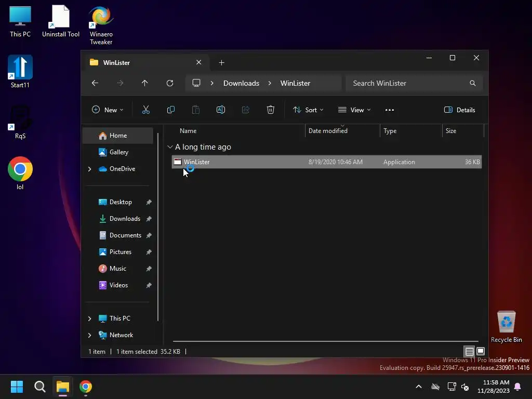Open See more three-dots menu

point(390,110)
